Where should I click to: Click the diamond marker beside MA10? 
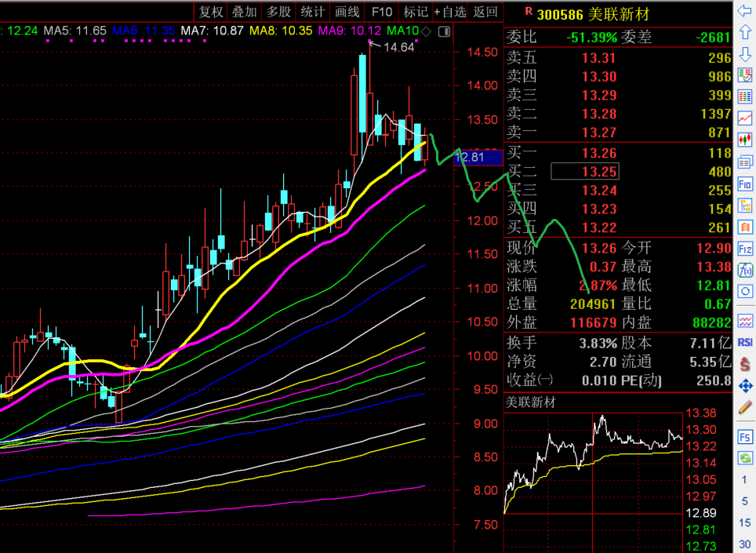click(426, 32)
